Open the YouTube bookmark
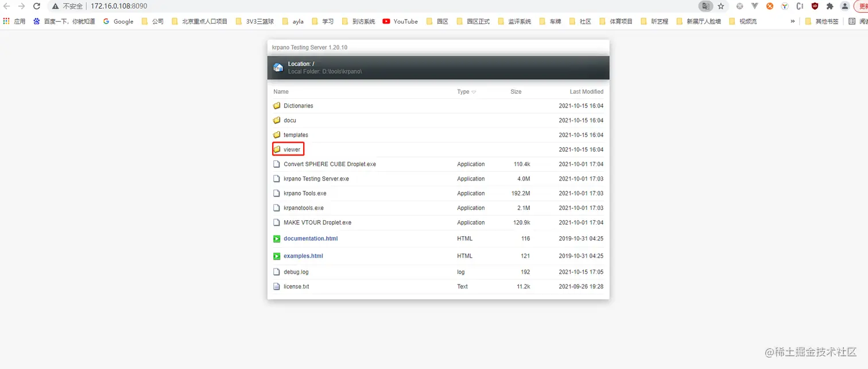868x369 pixels. pos(400,21)
